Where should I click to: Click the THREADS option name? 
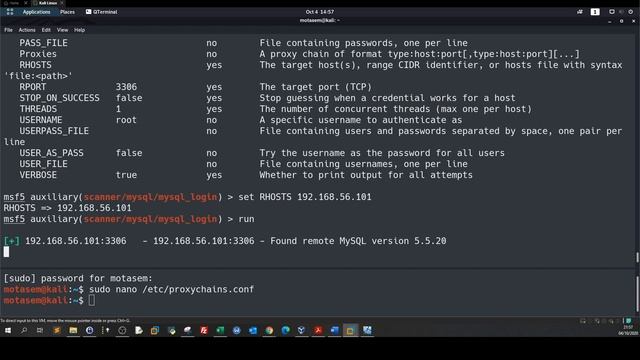(38, 109)
